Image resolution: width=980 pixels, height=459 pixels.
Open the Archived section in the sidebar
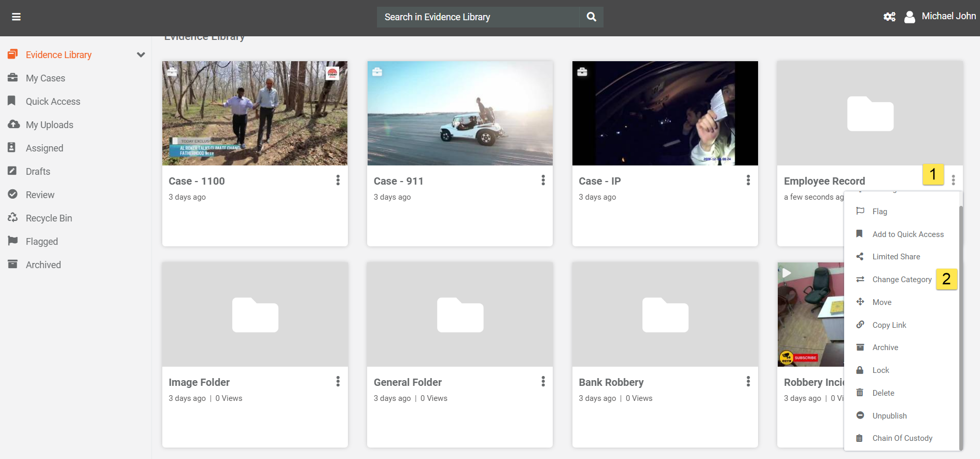[x=43, y=265]
